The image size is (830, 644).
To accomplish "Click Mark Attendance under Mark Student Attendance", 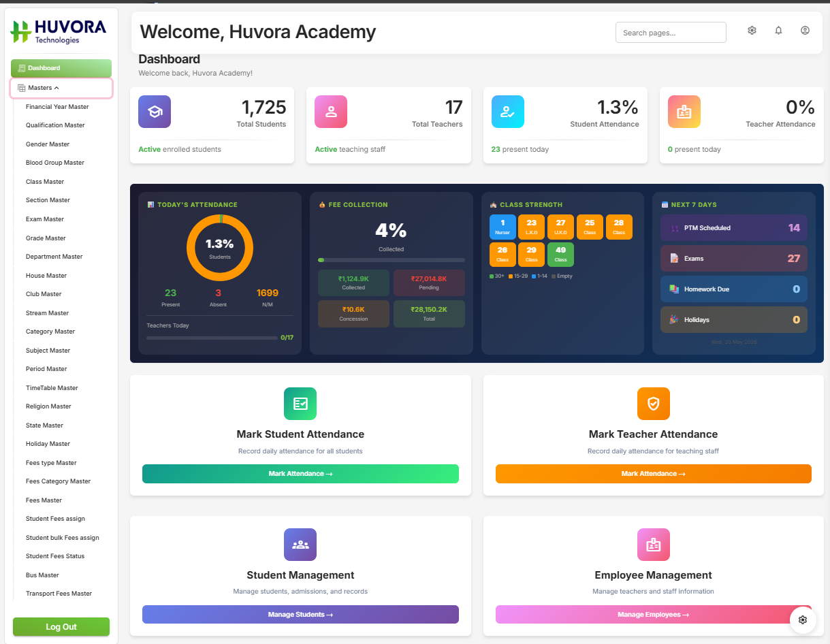I will 300,474.
